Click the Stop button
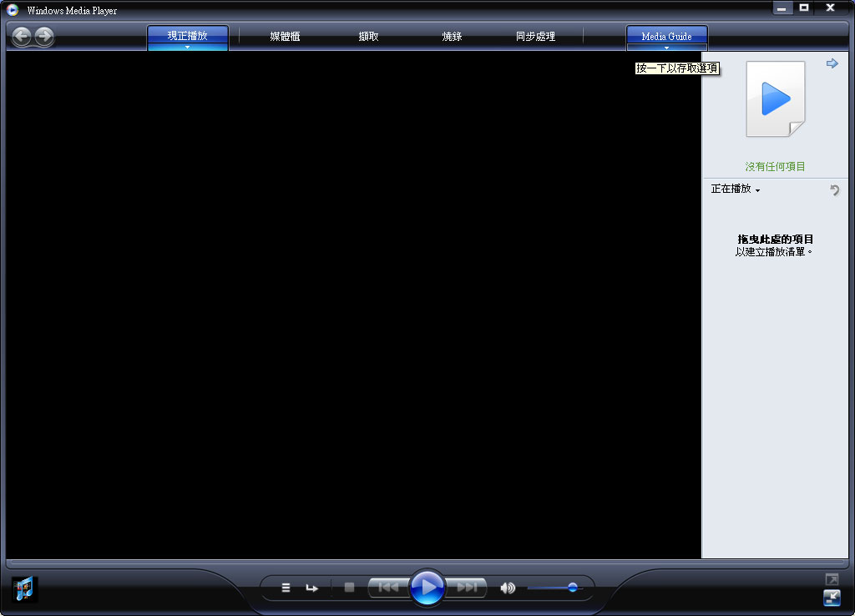This screenshot has width=855, height=616. pyautogui.click(x=350, y=587)
